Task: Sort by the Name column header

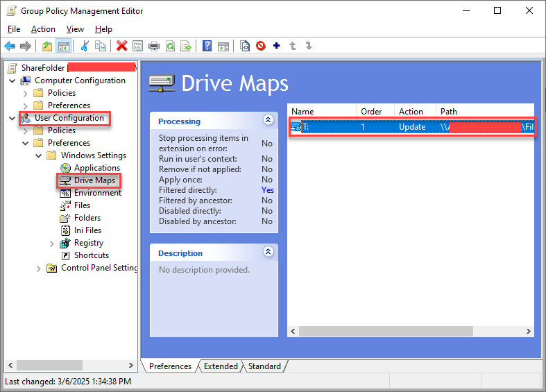Action: tap(322, 112)
